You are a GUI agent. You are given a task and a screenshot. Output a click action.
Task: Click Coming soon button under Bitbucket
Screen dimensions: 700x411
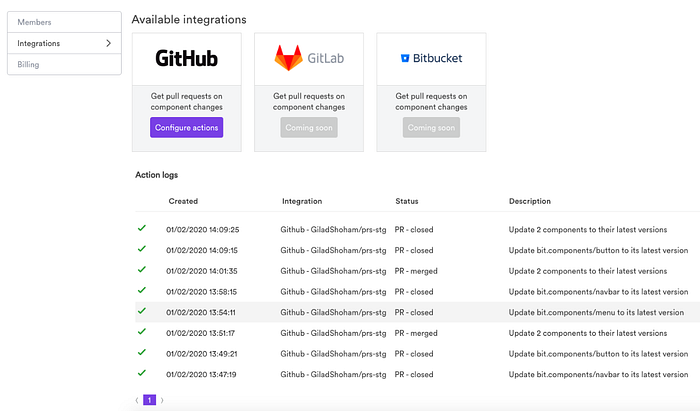431,128
